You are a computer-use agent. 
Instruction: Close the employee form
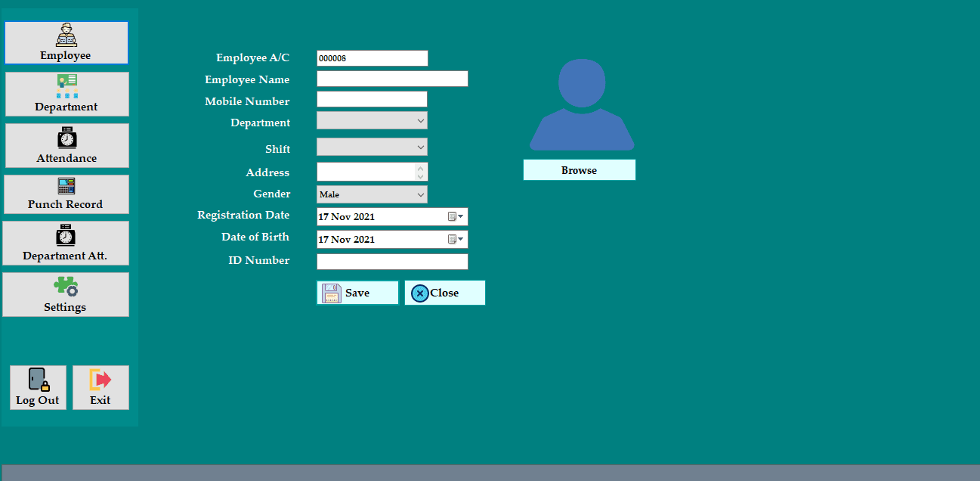point(444,293)
